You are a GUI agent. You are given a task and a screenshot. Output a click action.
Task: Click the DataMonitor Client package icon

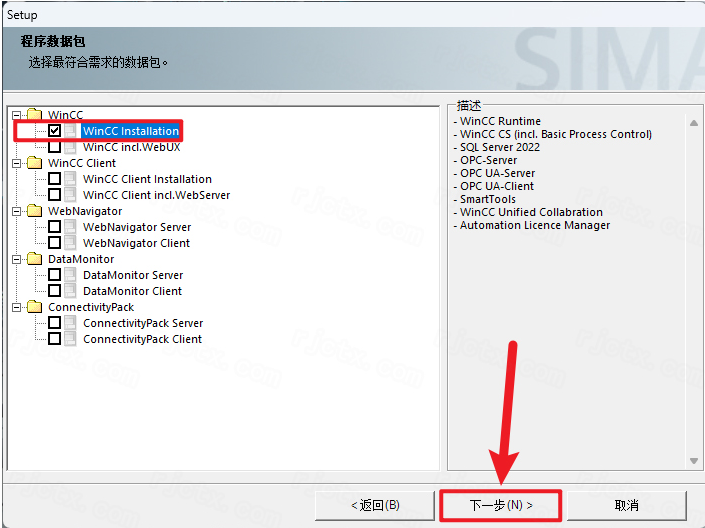click(70, 291)
